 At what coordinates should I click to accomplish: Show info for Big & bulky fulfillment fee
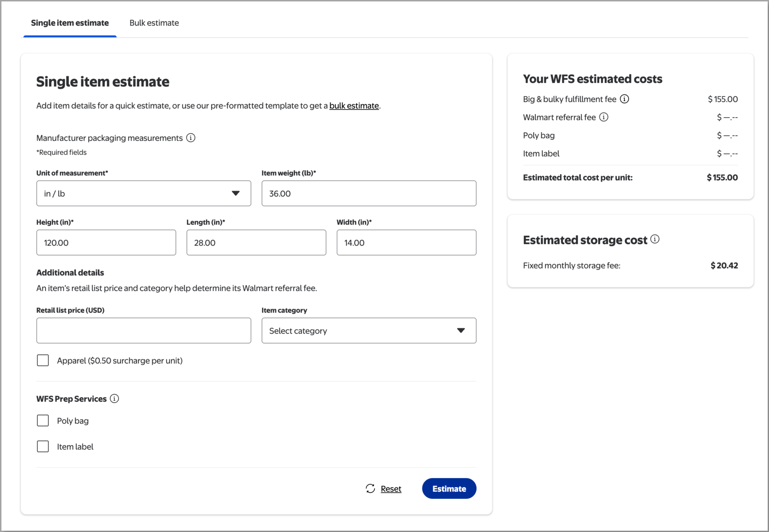624,99
